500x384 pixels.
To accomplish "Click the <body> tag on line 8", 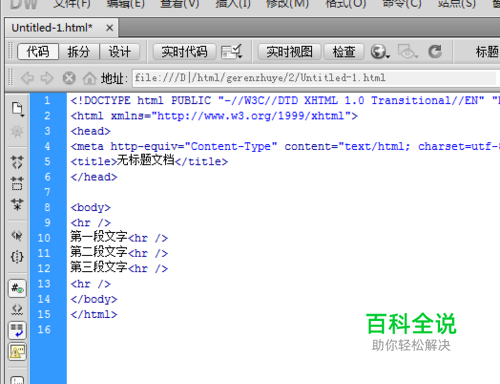I will click(90, 207).
